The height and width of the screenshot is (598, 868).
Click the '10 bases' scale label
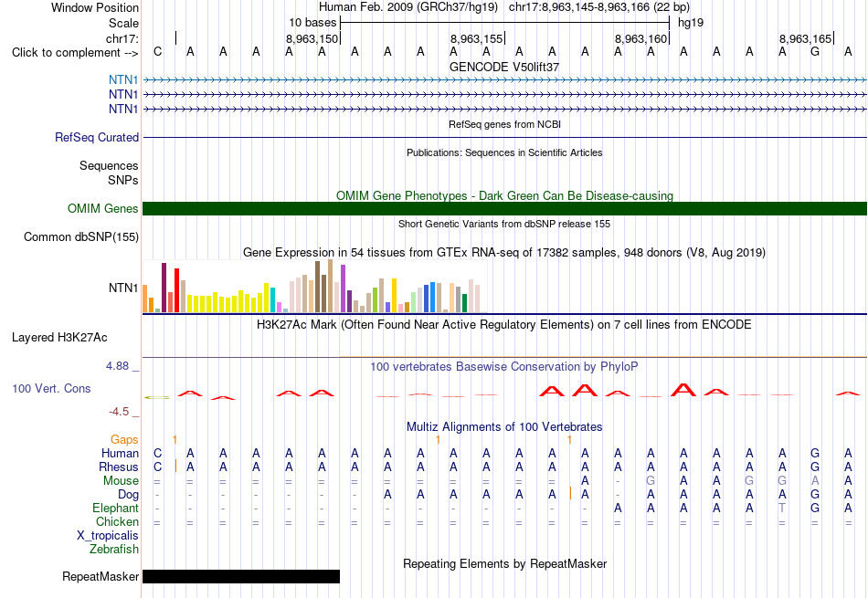312,23
